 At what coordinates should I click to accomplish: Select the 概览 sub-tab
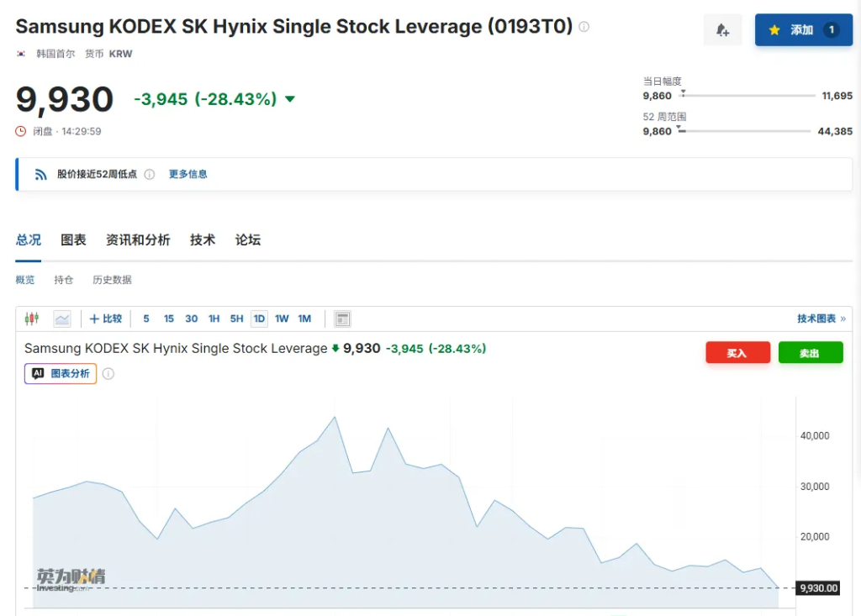coord(24,280)
